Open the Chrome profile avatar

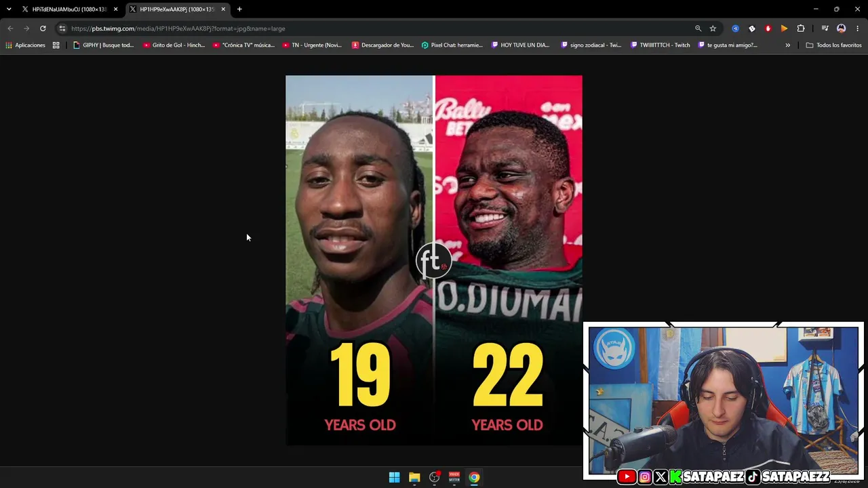pos(842,28)
